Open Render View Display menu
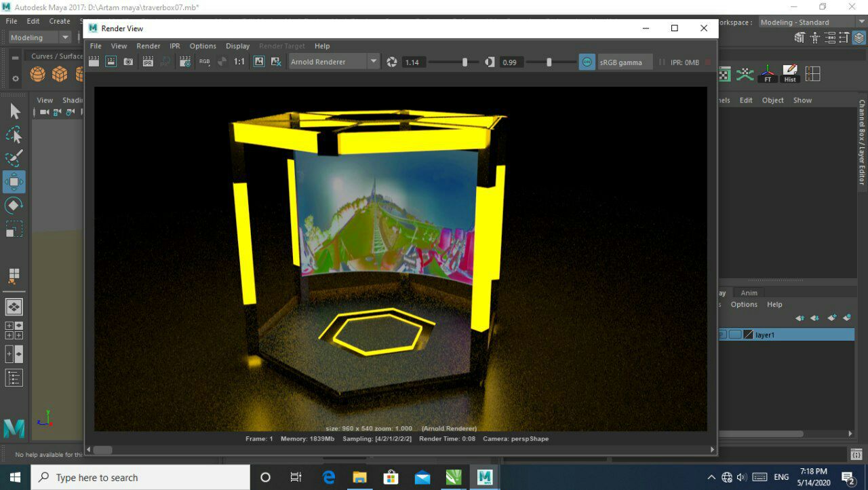Image resolution: width=868 pixels, height=490 pixels. [x=238, y=46]
